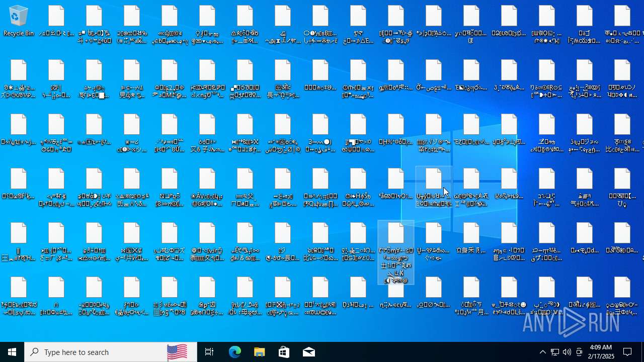Select the file named starting with Ω身采月

[x=471, y=239]
